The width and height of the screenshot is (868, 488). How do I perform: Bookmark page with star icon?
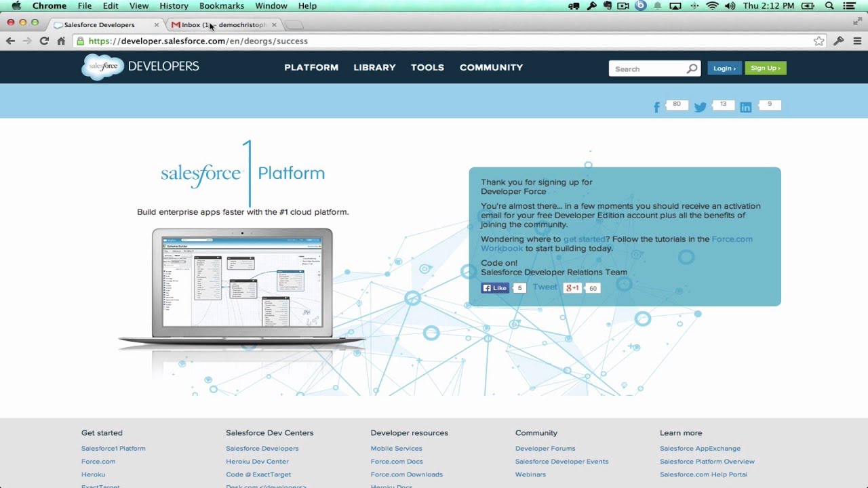[819, 41]
